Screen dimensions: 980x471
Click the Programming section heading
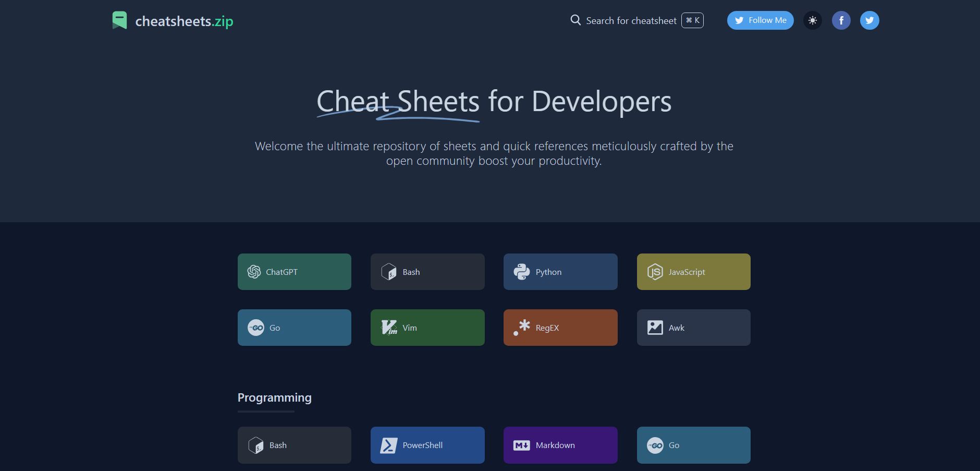tap(275, 398)
